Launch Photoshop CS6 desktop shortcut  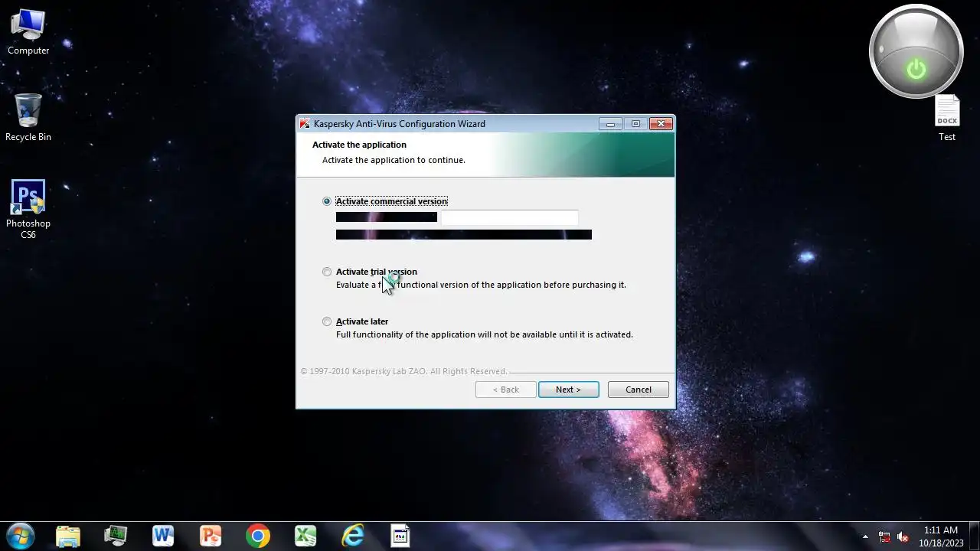point(28,210)
